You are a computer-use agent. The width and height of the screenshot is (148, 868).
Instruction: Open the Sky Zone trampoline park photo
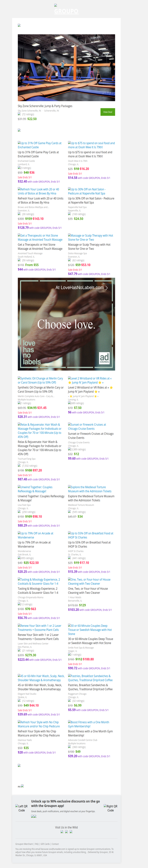(66, 68)
